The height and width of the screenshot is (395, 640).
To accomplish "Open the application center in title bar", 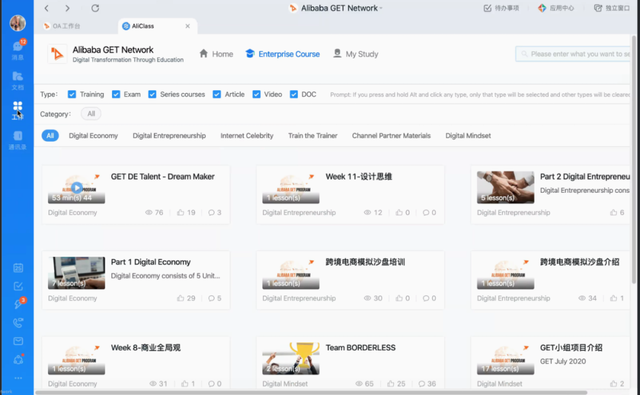I will 556,8.
